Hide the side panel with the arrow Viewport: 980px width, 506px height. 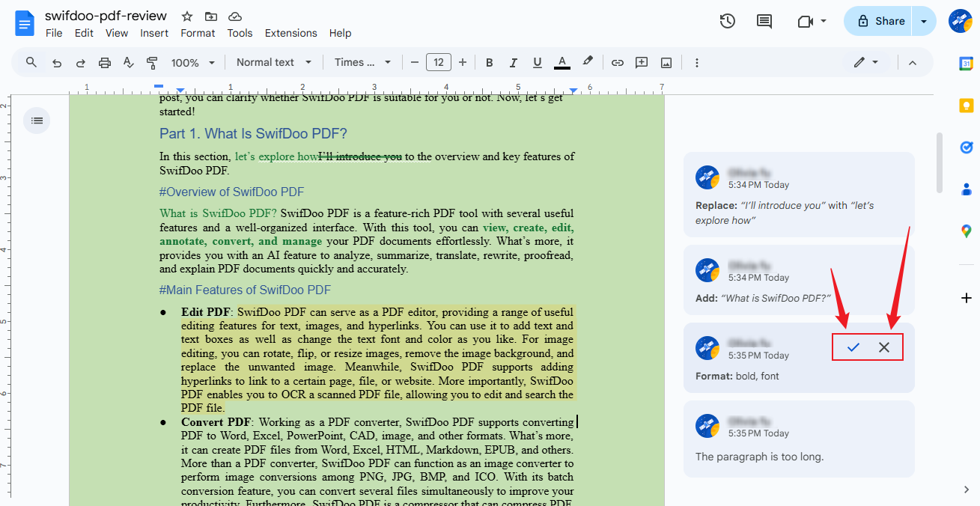click(x=966, y=490)
